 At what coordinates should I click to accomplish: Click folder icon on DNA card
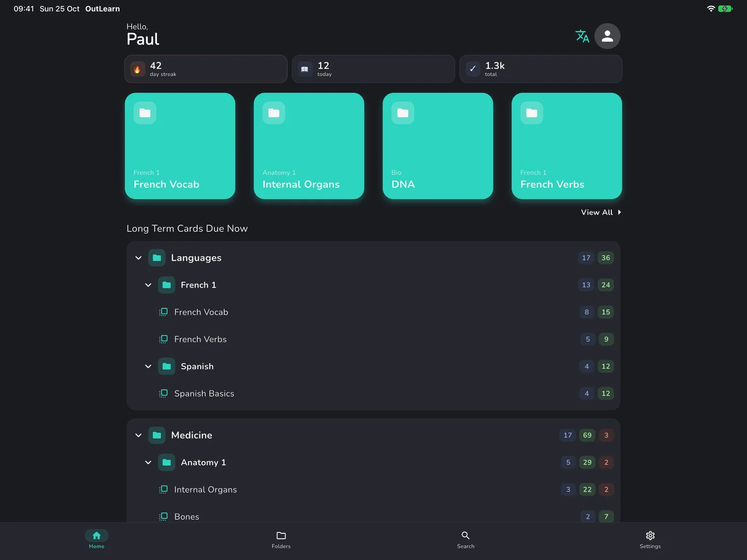tap(403, 113)
